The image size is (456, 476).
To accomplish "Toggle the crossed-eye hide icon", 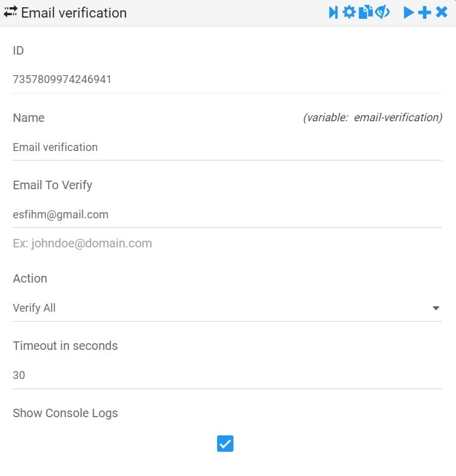I will (382, 13).
